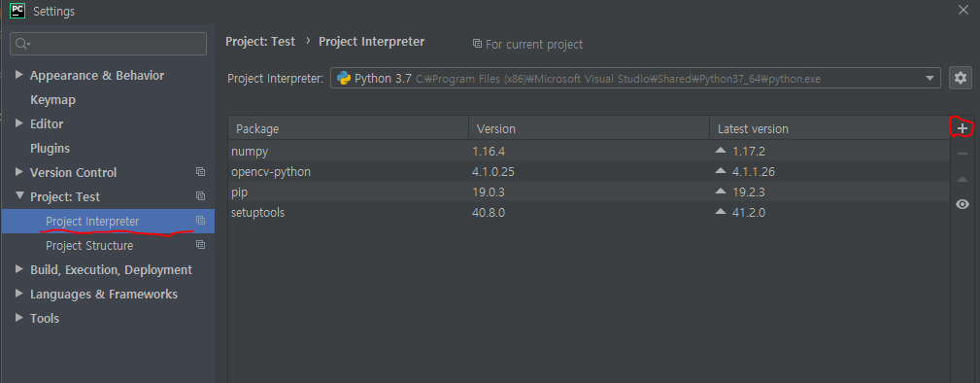Click copy icon beside Project Interpreter
The width and height of the screenshot is (980, 383).
coord(201,221)
